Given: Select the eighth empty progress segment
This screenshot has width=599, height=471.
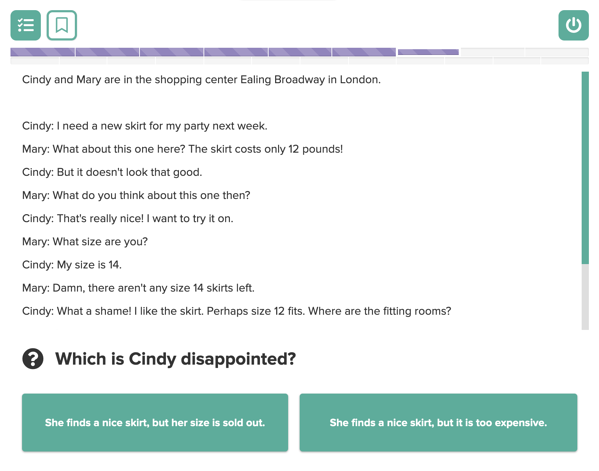Looking at the screenshot, I should click(x=492, y=52).
